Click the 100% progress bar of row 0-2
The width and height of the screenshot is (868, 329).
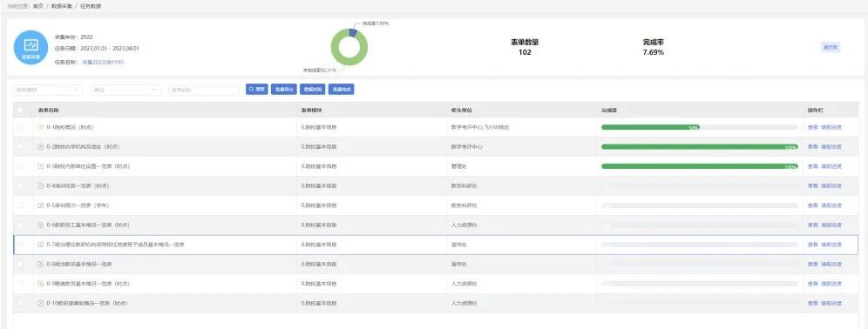(x=700, y=147)
